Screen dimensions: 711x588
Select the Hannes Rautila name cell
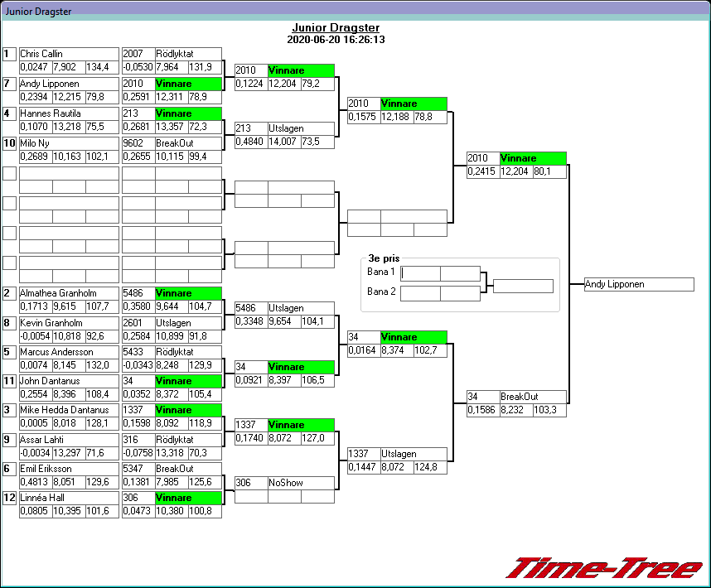click(69, 113)
